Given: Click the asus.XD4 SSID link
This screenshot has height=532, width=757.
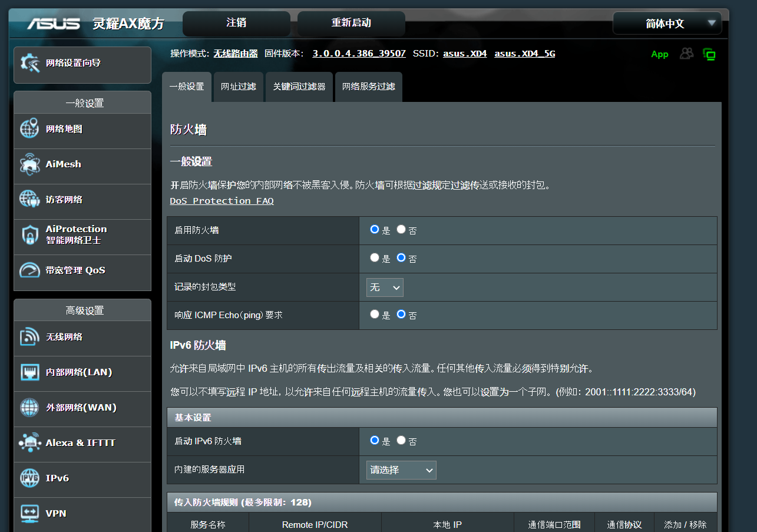Looking at the screenshot, I should pyautogui.click(x=465, y=54).
